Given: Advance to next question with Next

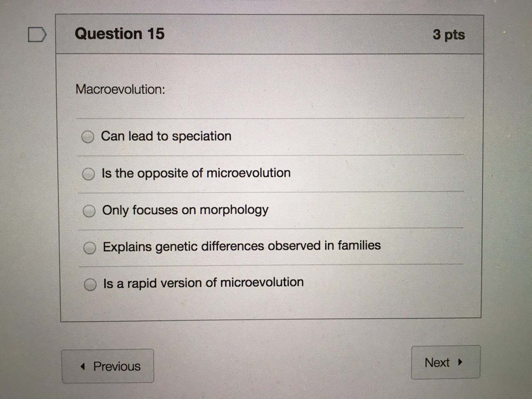Looking at the screenshot, I should pos(446,362).
